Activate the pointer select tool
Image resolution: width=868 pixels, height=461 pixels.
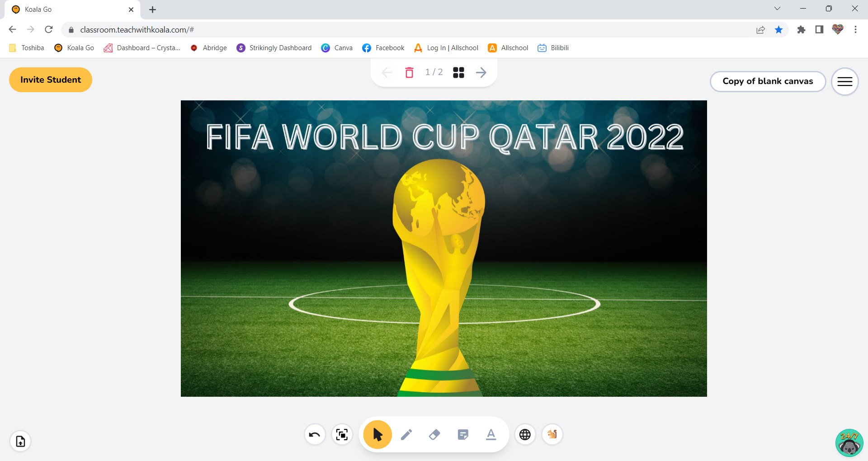(377, 435)
